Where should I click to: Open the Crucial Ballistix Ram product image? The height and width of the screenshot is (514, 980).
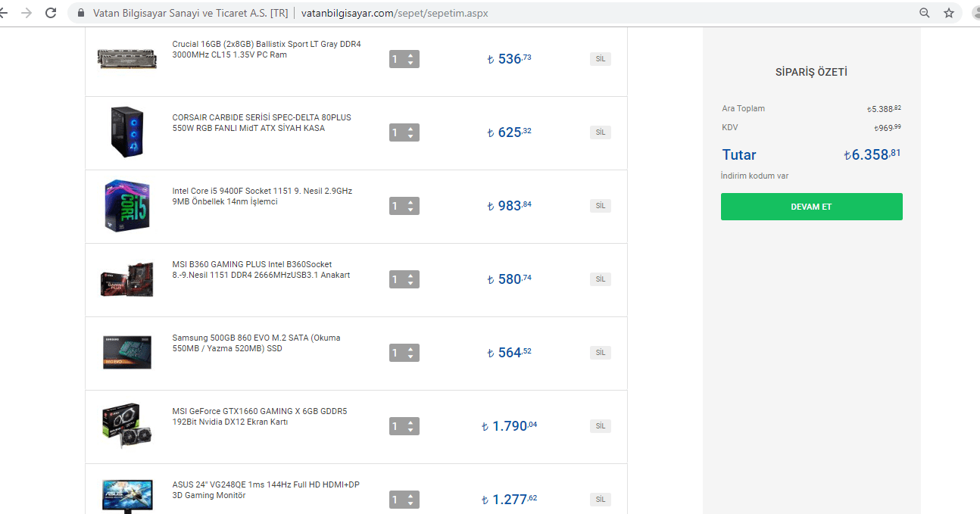[x=127, y=58]
